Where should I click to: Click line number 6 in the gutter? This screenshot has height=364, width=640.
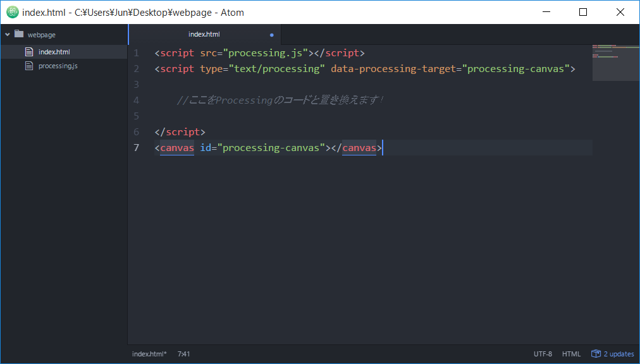(x=137, y=132)
